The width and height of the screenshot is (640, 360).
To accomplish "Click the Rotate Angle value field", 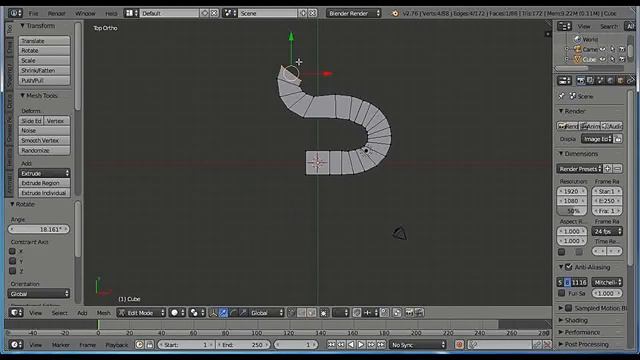I will pyautogui.click(x=39, y=229).
